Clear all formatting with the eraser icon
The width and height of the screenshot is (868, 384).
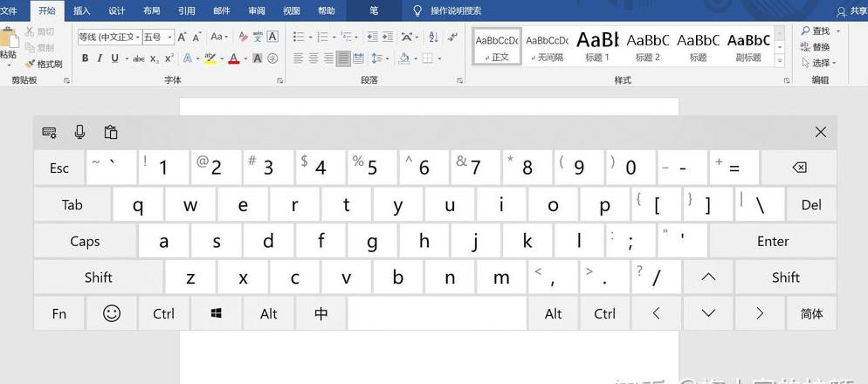pos(243,37)
